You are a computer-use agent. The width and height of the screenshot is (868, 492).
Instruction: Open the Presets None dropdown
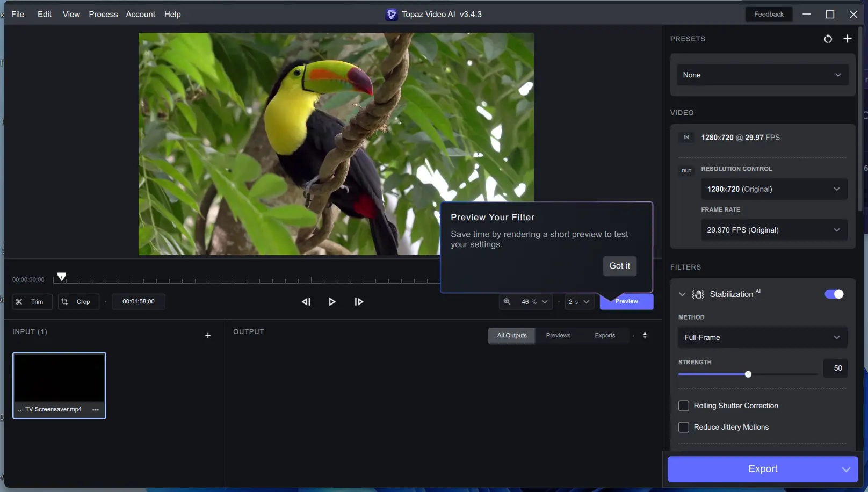(x=763, y=75)
